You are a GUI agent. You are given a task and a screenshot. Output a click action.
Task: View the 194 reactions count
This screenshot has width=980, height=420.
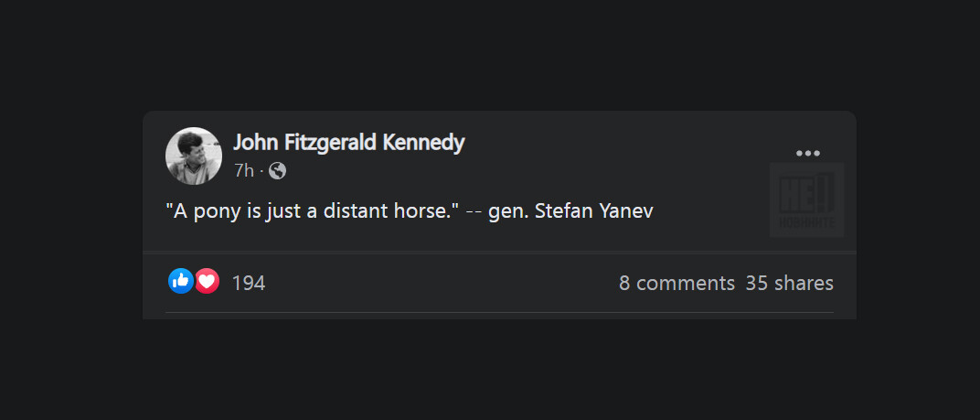[249, 283]
